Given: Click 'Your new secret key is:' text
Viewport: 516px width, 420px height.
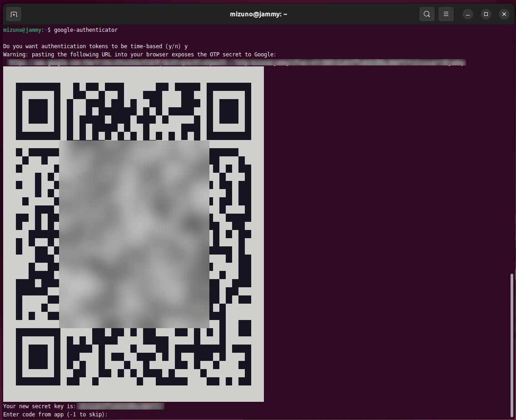Looking at the screenshot, I should pyautogui.click(x=40, y=406).
